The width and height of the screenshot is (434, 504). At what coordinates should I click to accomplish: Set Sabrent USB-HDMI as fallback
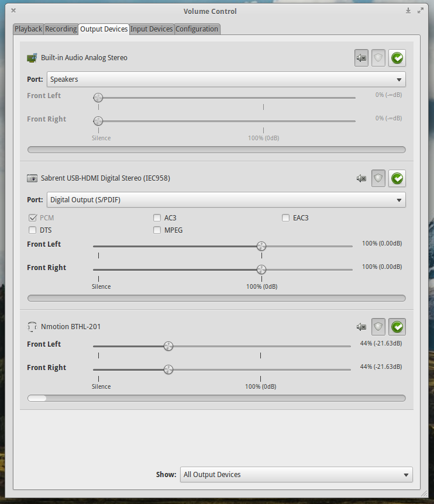click(x=397, y=178)
